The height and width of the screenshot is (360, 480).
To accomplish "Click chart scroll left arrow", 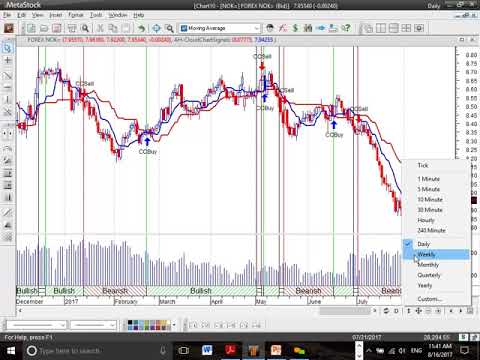I will coord(20,311).
